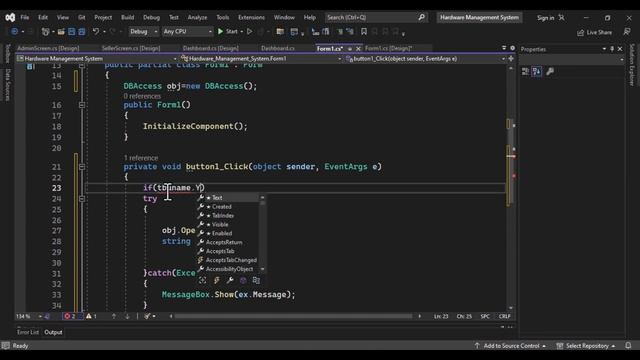Open the File menu

pos(24,18)
